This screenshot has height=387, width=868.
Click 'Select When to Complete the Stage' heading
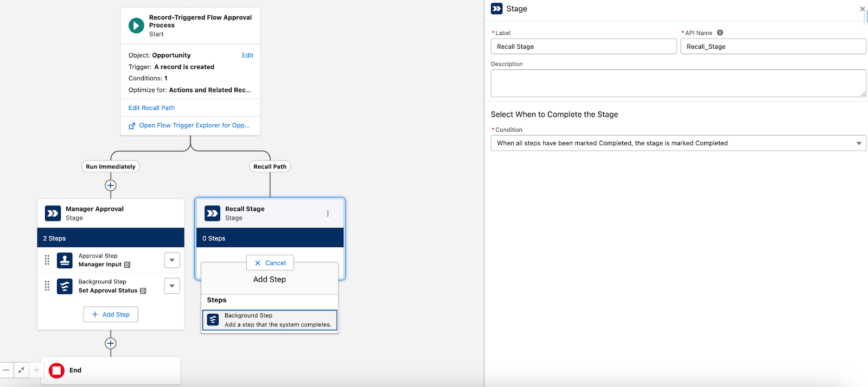[x=554, y=114]
